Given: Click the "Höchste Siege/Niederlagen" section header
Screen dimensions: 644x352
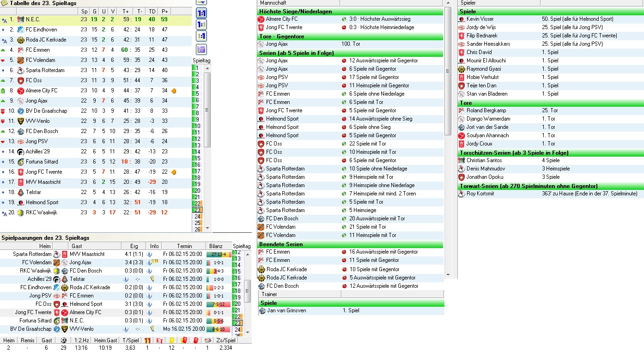Looking at the screenshot, I should coord(350,12).
